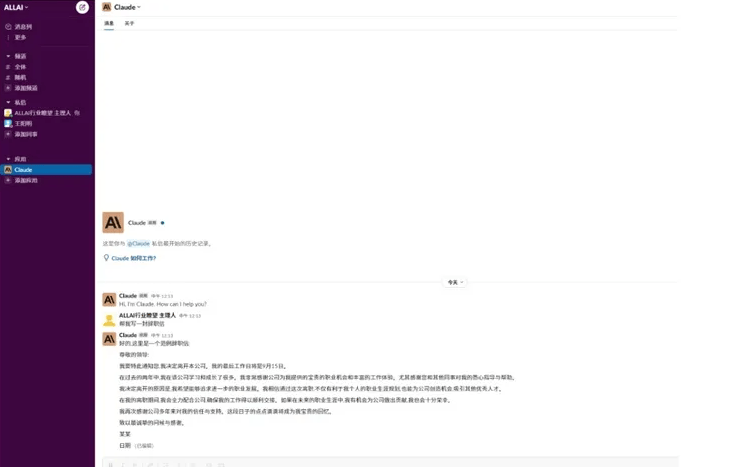Switch to the 关于 tab
This screenshot has width=750, height=467.
[129, 23]
